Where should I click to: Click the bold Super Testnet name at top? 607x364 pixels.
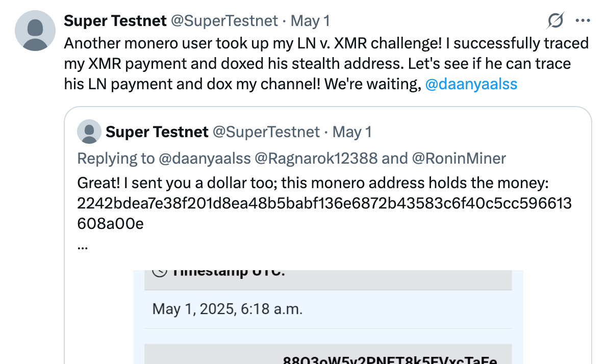pyautogui.click(x=115, y=21)
